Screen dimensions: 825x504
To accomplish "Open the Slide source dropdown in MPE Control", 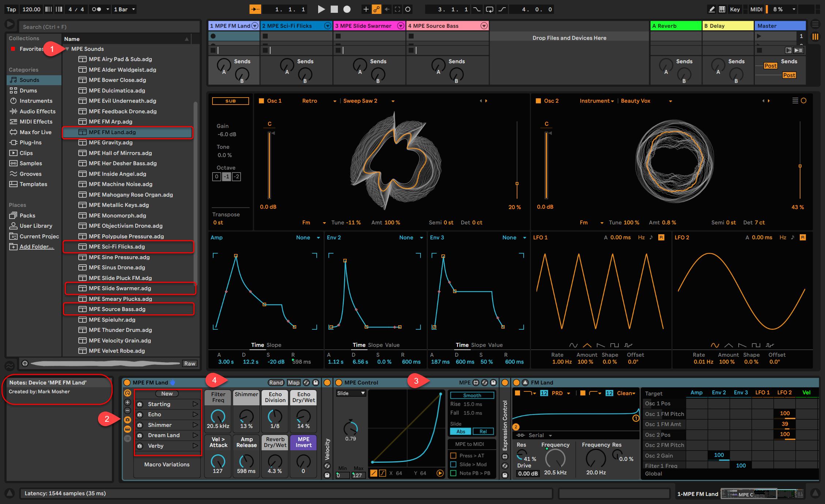I will (x=351, y=393).
